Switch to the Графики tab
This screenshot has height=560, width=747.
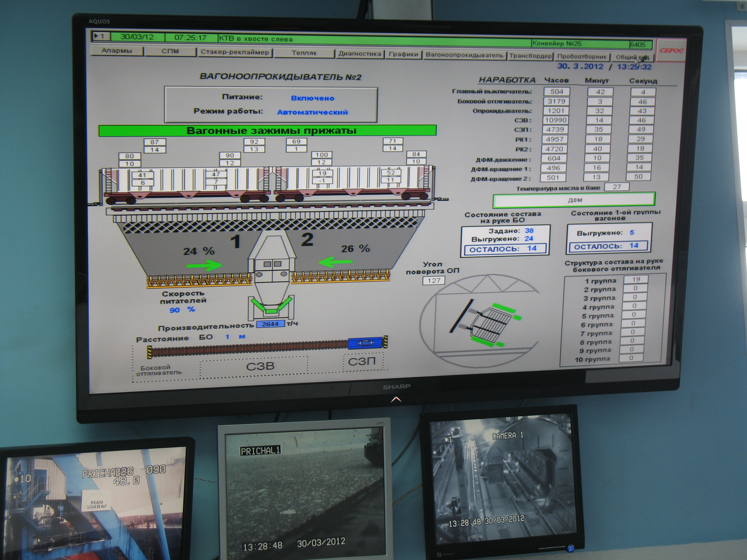click(403, 54)
